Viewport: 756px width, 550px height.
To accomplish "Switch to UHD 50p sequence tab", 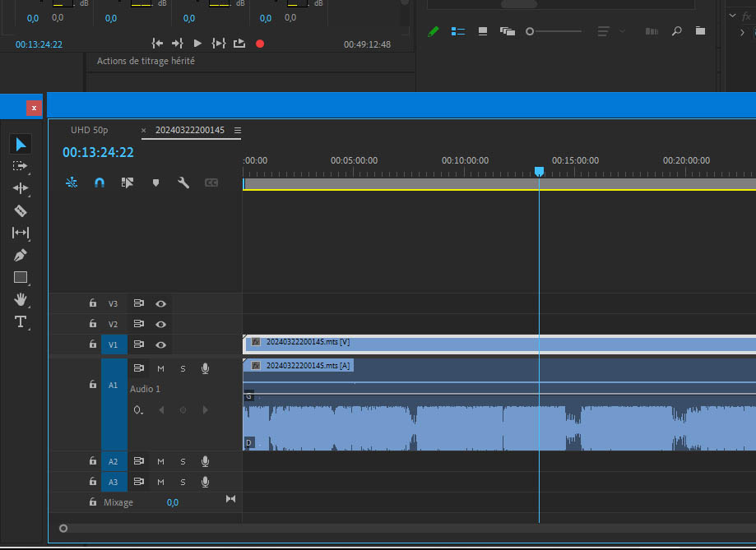I will pos(89,130).
